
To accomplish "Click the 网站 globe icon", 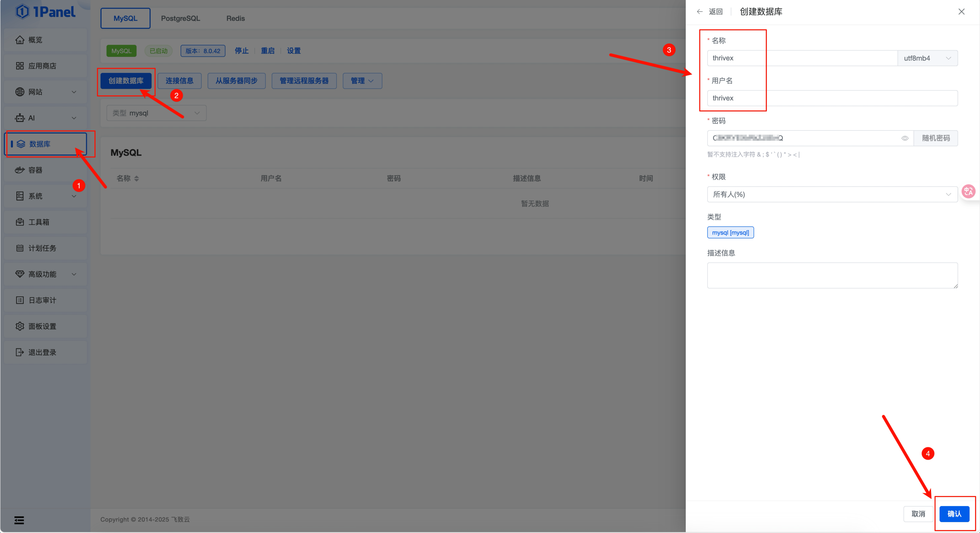I will point(20,92).
